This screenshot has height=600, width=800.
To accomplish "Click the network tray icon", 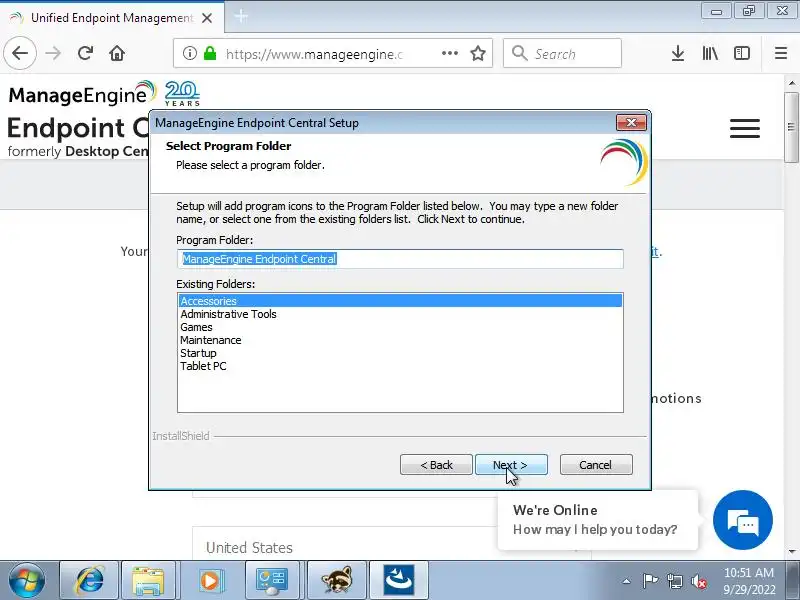I will click(x=674, y=581).
